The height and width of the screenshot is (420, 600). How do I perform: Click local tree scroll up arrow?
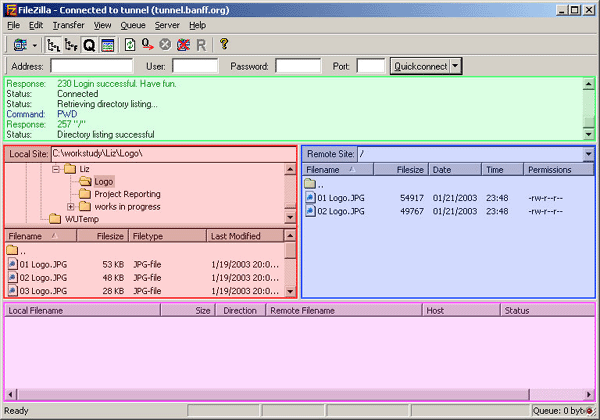coord(290,169)
